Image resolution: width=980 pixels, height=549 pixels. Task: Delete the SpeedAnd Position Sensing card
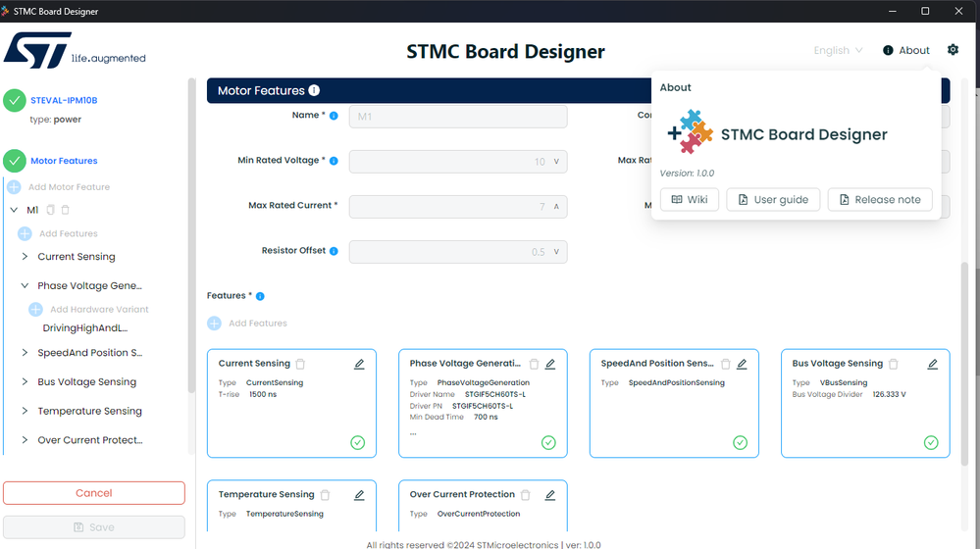(x=726, y=364)
